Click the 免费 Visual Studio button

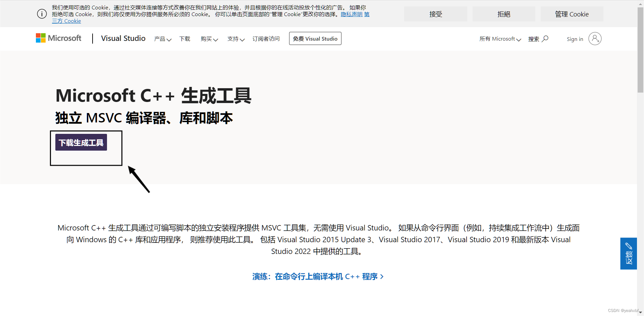[315, 39]
